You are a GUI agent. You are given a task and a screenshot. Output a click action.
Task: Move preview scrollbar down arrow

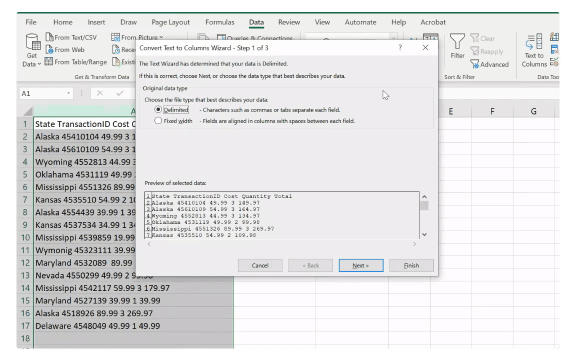point(424,234)
